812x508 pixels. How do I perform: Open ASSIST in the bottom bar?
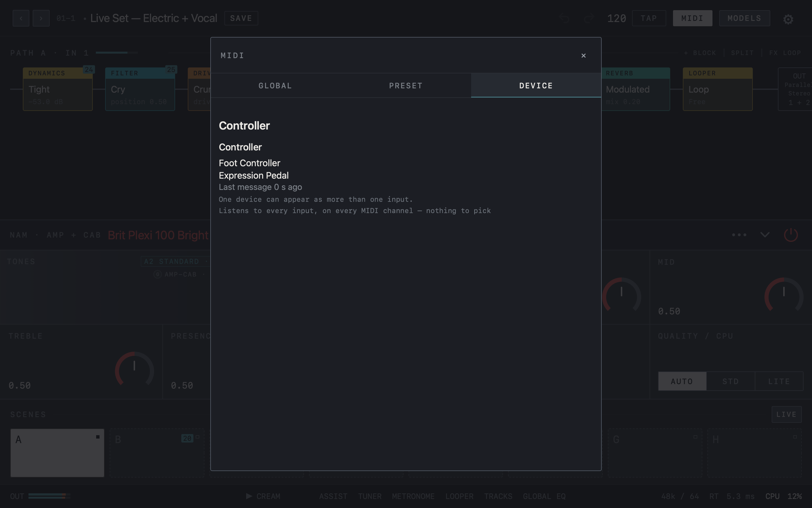point(333,496)
